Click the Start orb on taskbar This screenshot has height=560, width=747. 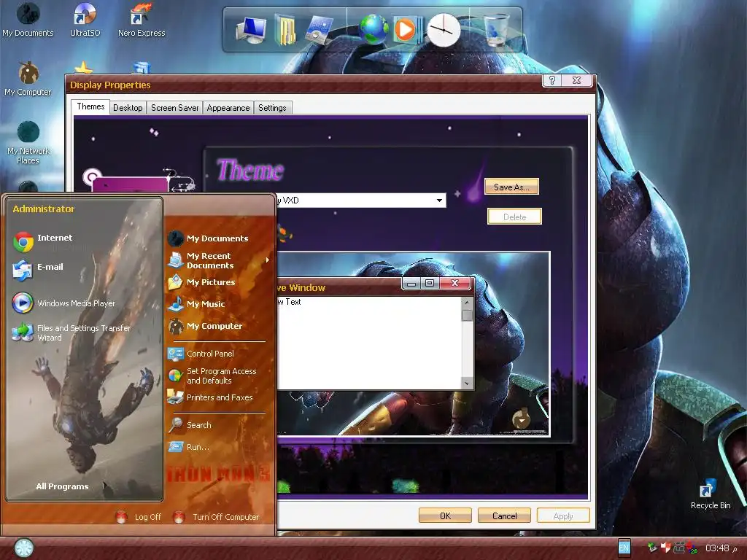click(23, 548)
